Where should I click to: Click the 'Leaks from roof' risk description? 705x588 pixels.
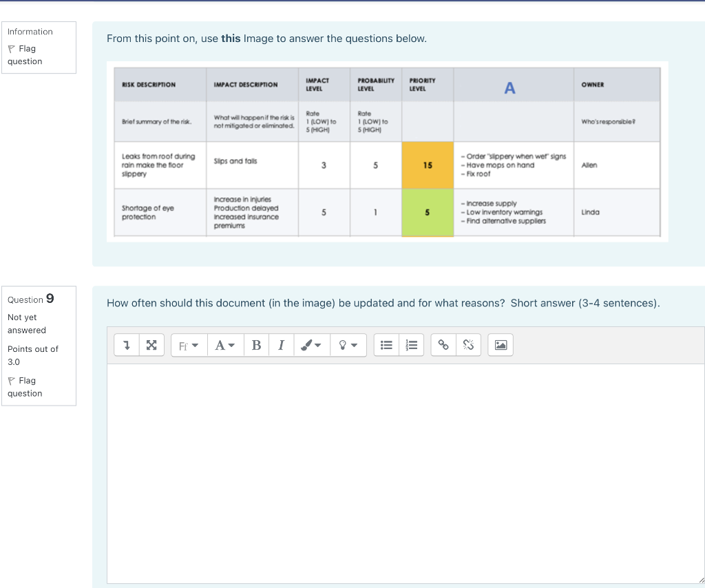pos(158,165)
